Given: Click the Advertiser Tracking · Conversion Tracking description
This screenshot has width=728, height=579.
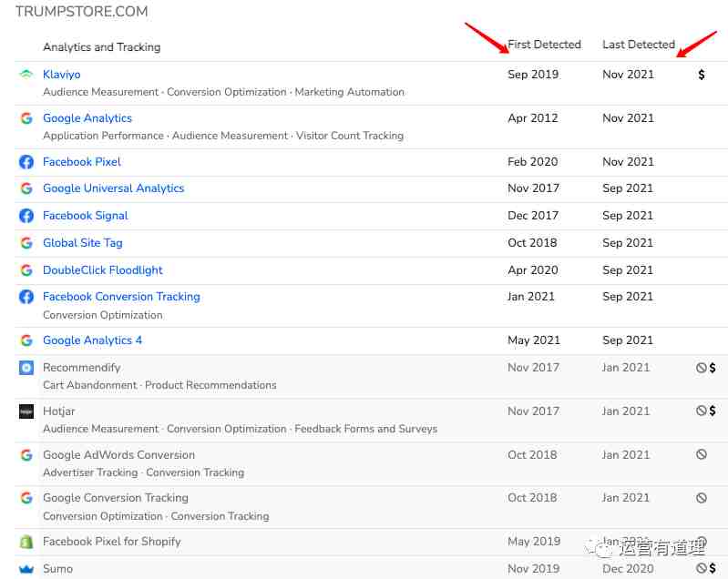Looking at the screenshot, I should point(143,472).
